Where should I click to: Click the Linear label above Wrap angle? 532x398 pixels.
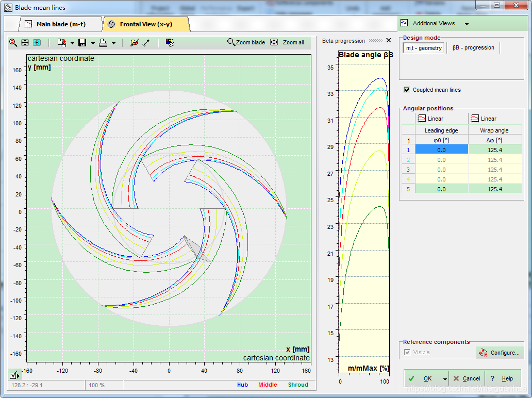point(489,119)
